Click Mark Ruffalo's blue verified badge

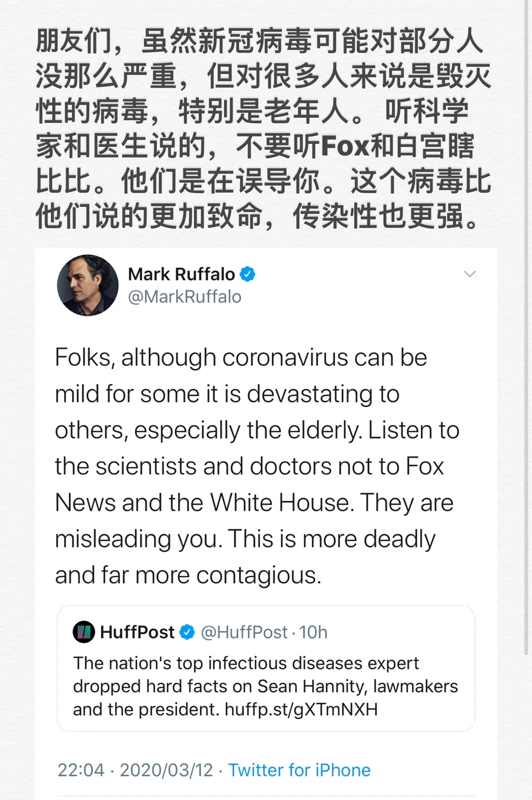(x=247, y=274)
